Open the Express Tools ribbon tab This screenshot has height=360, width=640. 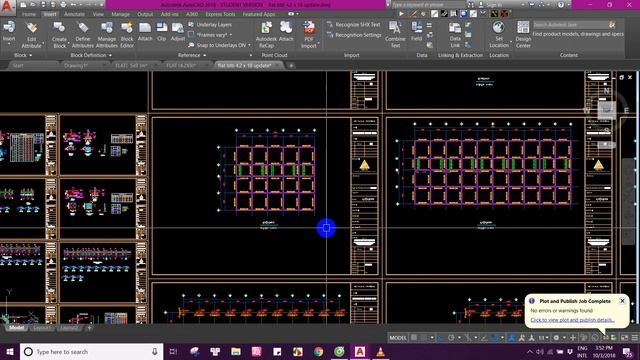click(220, 14)
